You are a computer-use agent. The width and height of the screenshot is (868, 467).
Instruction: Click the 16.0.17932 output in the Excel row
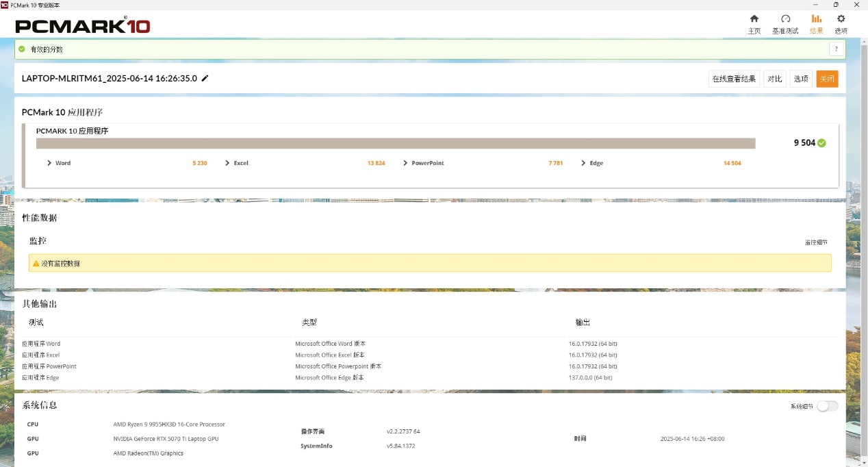[593, 355]
